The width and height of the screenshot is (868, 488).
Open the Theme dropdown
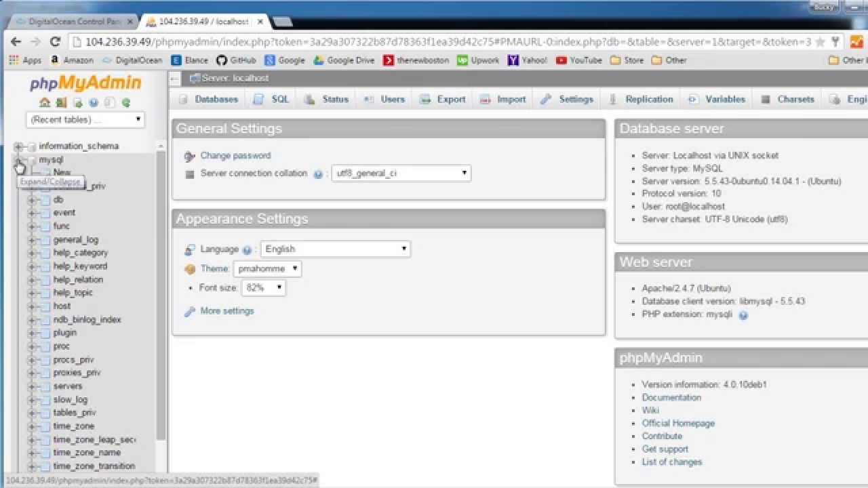tap(267, 269)
